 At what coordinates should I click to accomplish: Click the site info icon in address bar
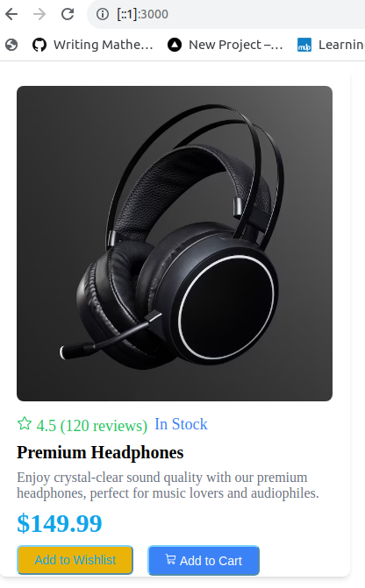[102, 14]
